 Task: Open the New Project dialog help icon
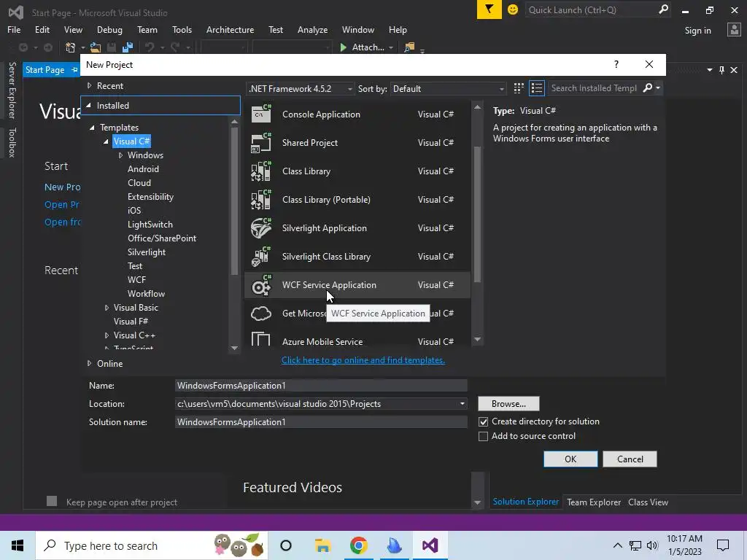pyautogui.click(x=616, y=64)
